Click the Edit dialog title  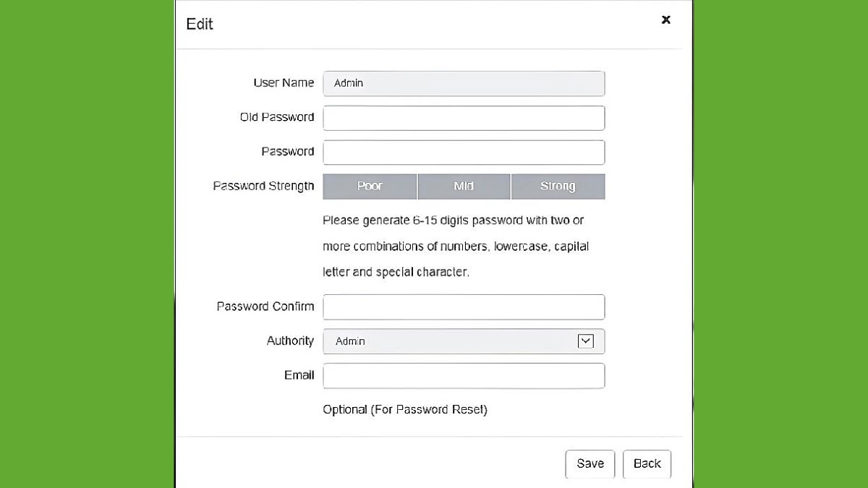click(x=200, y=24)
